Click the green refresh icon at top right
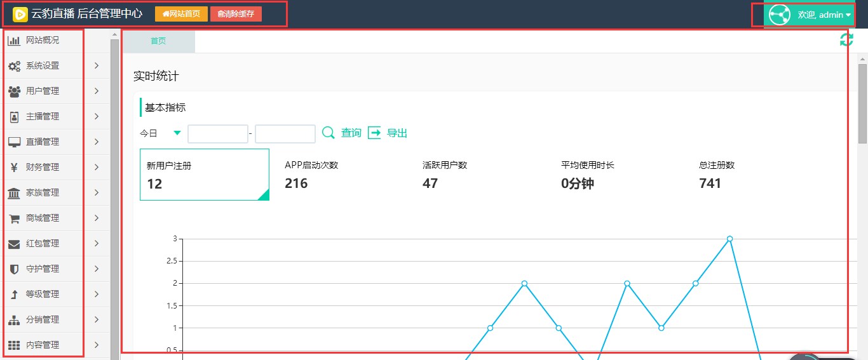 pos(846,39)
